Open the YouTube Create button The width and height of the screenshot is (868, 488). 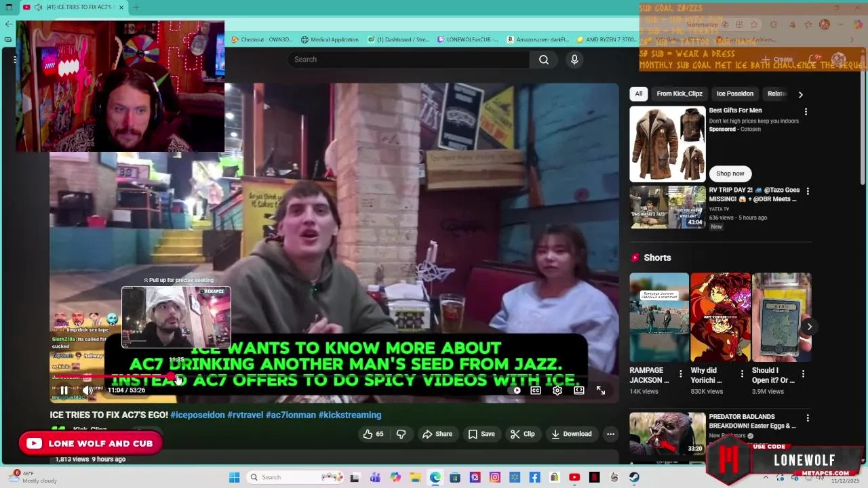[x=777, y=59]
